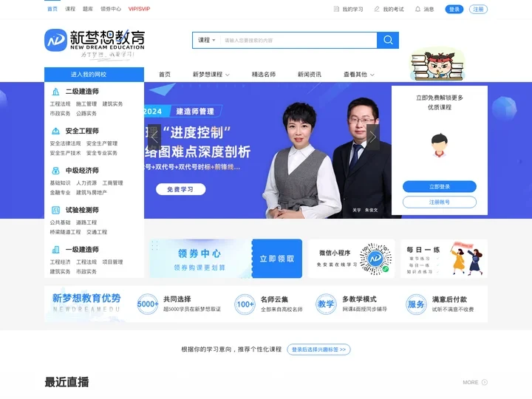532x399 pixels.
Task: Go to next banner slide arrow
Action: click(x=373, y=137)
